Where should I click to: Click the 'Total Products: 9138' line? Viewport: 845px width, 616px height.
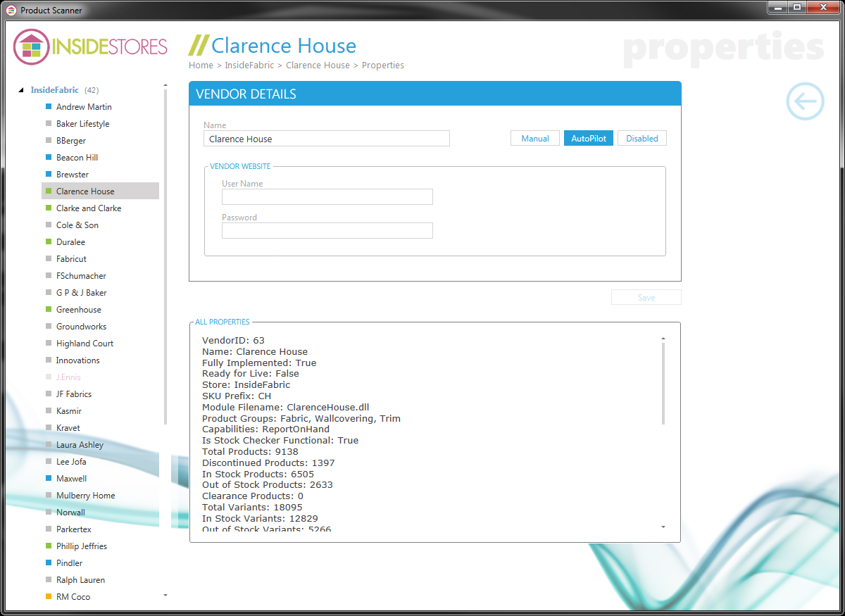tap(250, 451)
